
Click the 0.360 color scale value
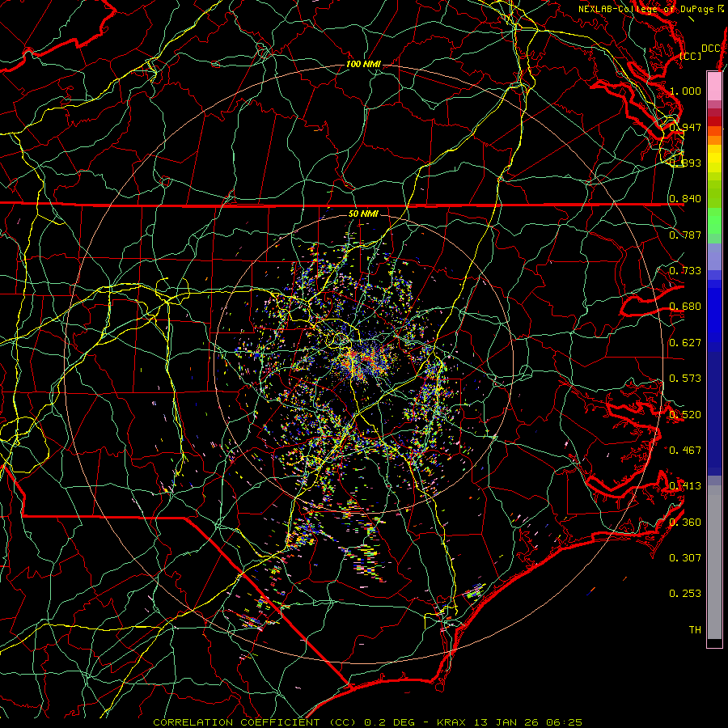point(685,522)
